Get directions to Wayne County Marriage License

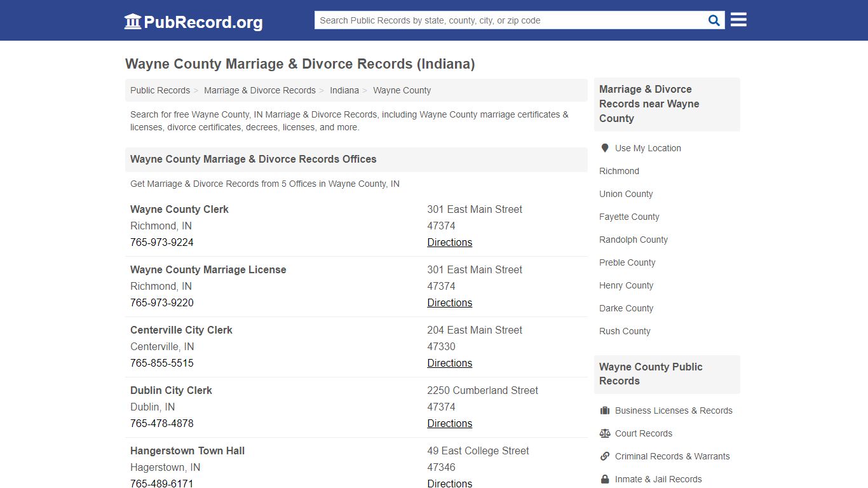[x=450, y=302]
